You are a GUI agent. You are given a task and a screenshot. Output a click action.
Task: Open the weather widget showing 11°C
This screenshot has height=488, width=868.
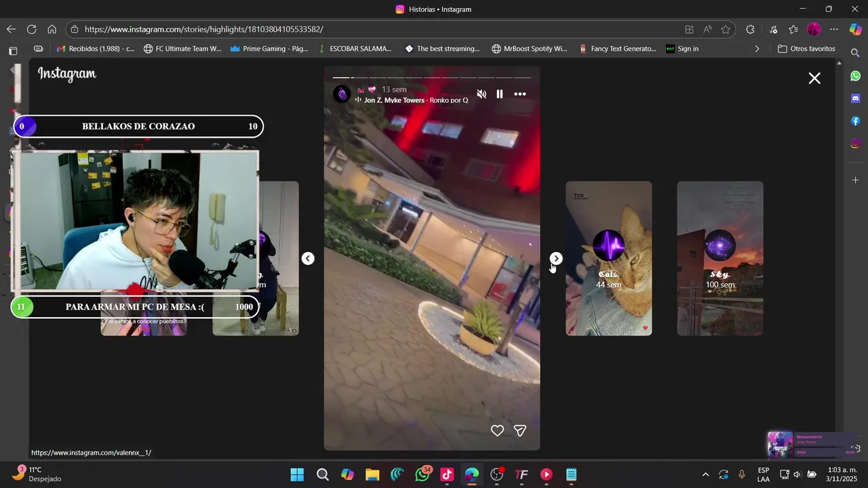coord(37,474)
